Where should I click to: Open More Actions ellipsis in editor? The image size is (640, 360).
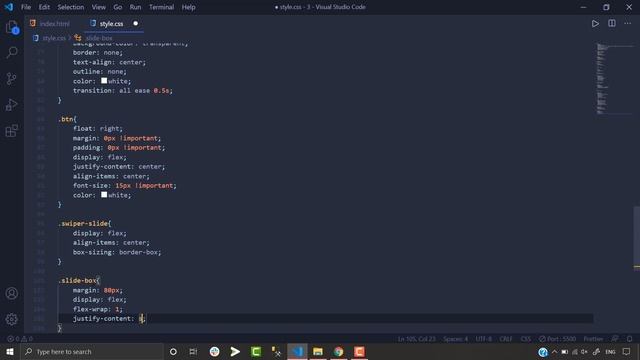click(x=628, y=24)
